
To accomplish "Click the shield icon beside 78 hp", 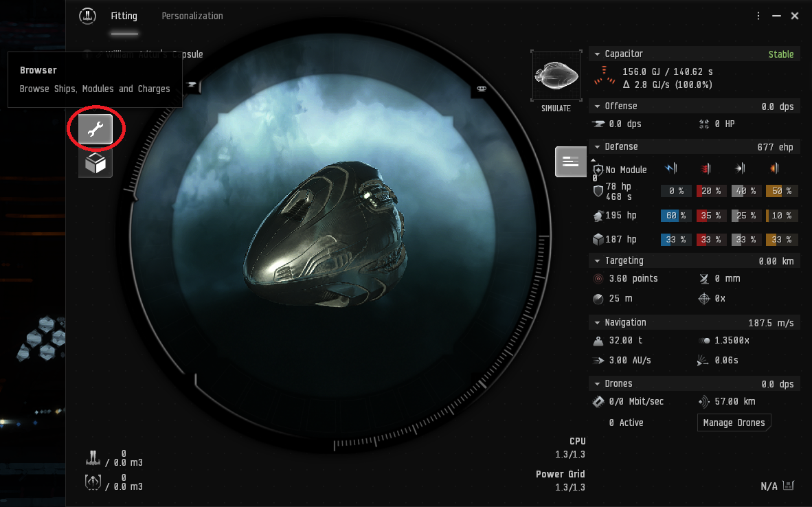I will tap(598, 191).
